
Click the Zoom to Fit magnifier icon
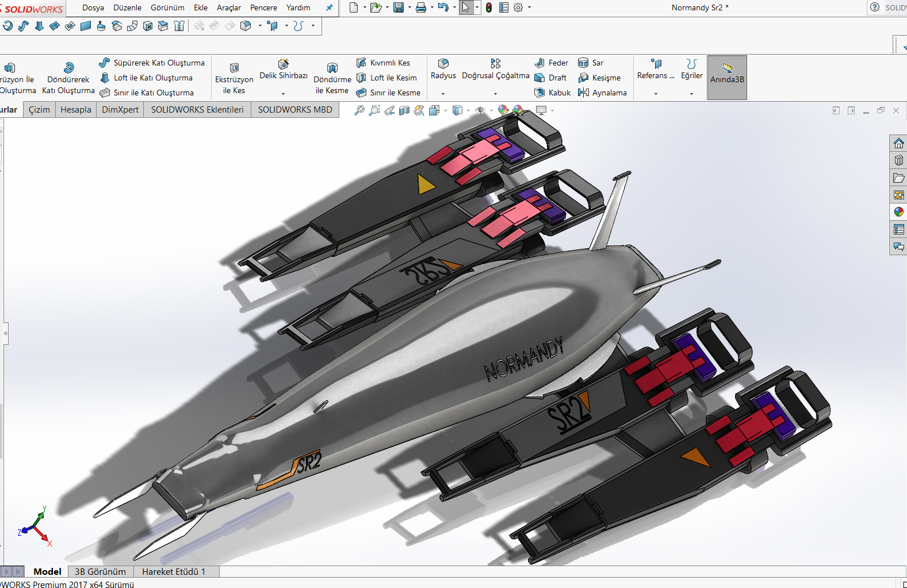(359, 110)
